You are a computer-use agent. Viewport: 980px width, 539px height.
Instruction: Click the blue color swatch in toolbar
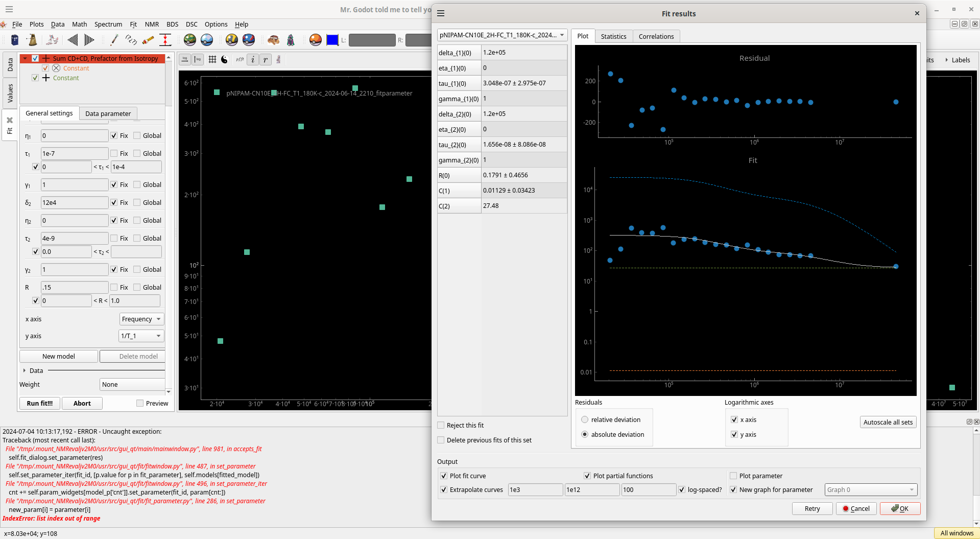(332, 40)
